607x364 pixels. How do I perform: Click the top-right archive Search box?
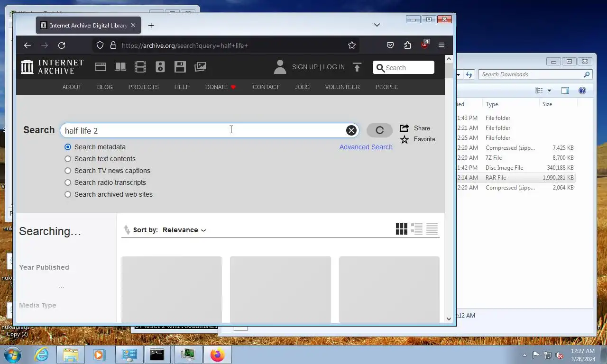tap(404, 67)
